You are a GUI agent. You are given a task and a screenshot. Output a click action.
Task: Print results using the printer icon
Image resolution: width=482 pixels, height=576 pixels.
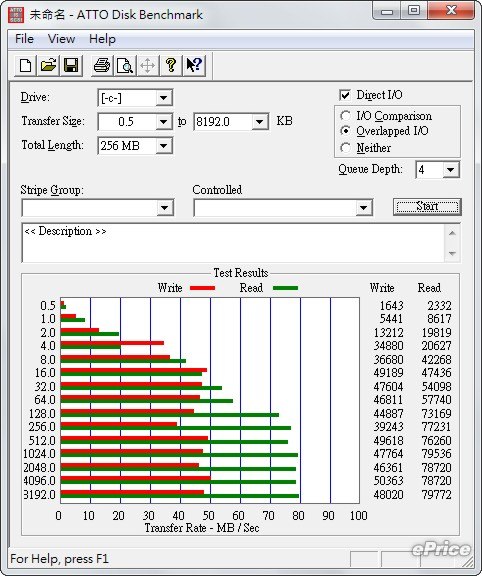(102, 65)
